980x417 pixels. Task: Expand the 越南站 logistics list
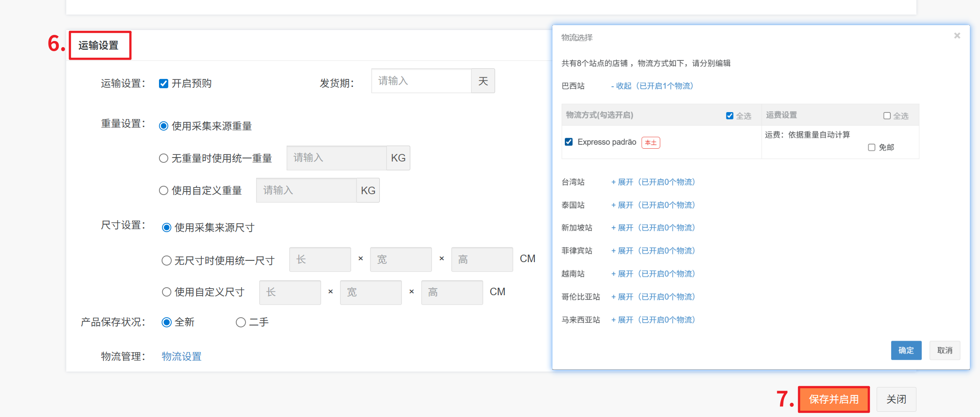(653, 274)
